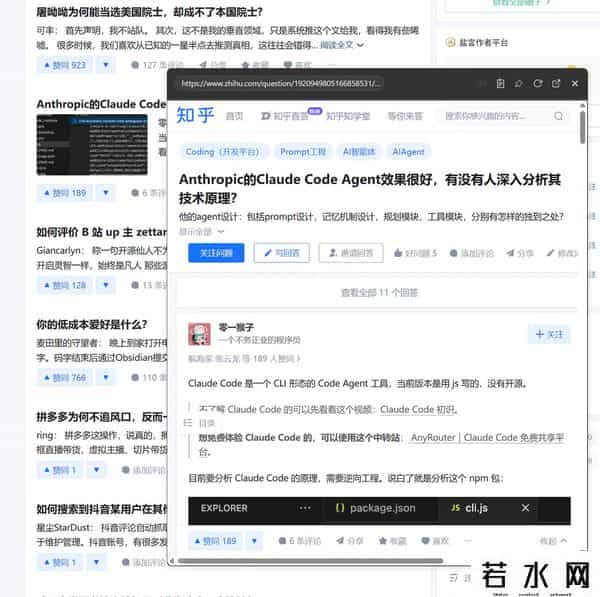
Task: Close the Zhihu preview popup window
Action: point(575,83)
